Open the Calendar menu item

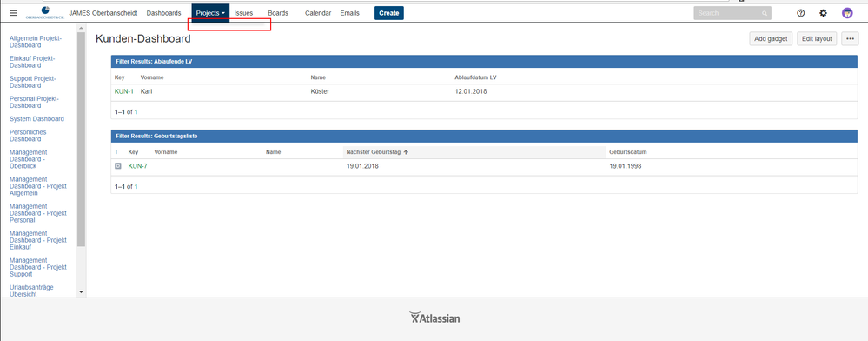click(318, 13)
